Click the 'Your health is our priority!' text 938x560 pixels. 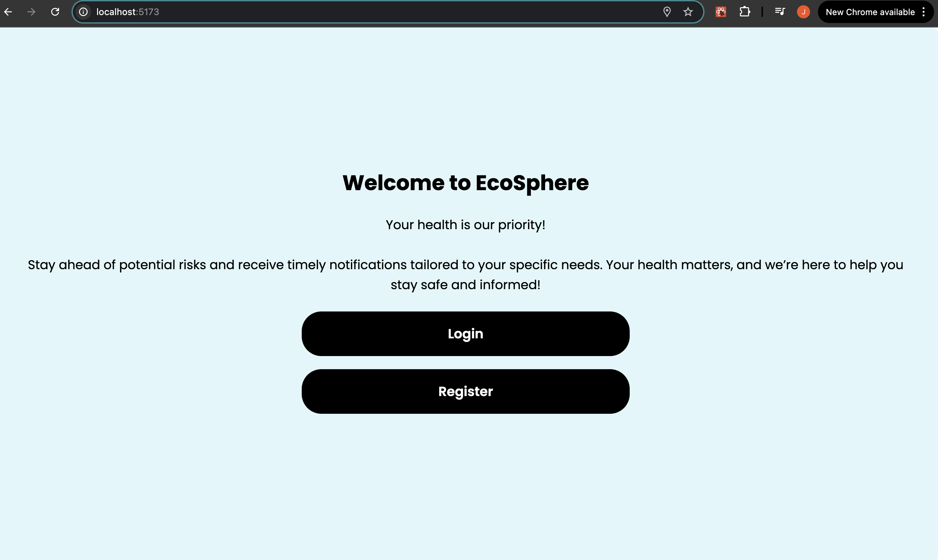coord(465,225)
